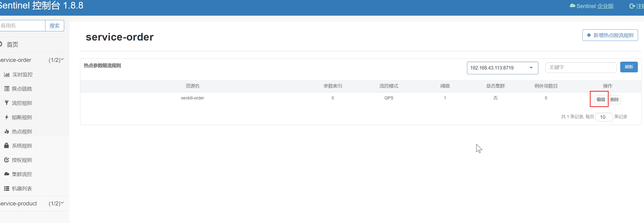The height and width of the screenshot is (223, 644).
Task: Click the 资源名 column header
Action: (x=192, y=86)
